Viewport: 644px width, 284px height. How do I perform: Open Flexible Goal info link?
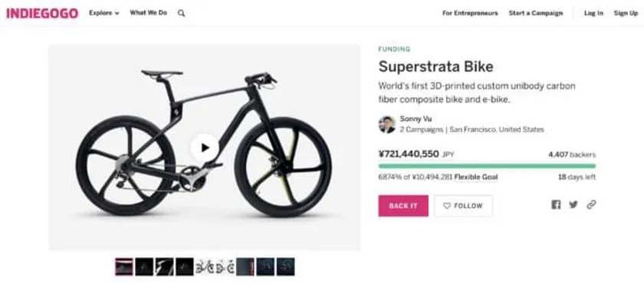click(x=476, y=178)
